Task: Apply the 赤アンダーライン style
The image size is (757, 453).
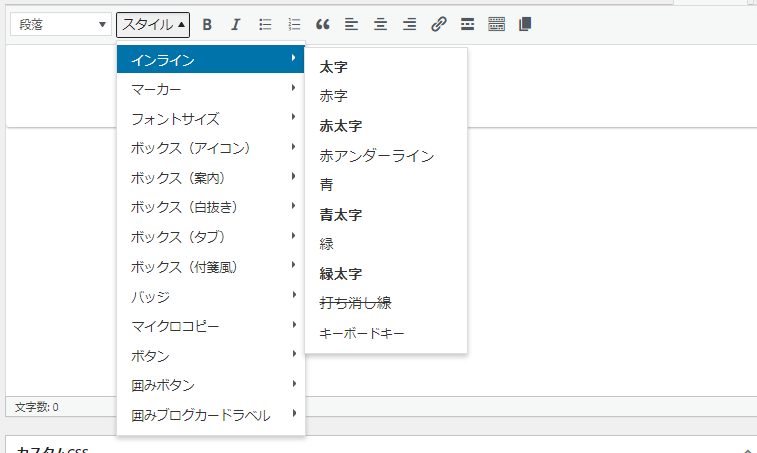Action: click(386, 156)
